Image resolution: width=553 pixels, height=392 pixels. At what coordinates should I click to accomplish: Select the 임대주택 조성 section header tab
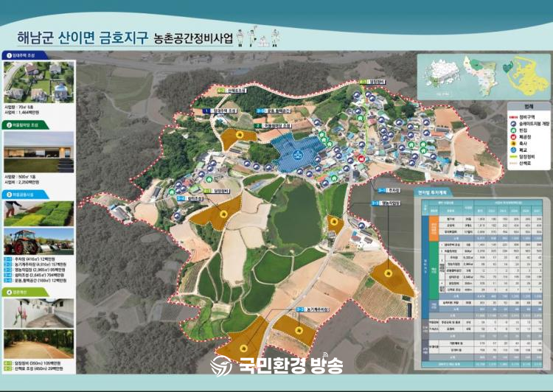pos(25,55)
